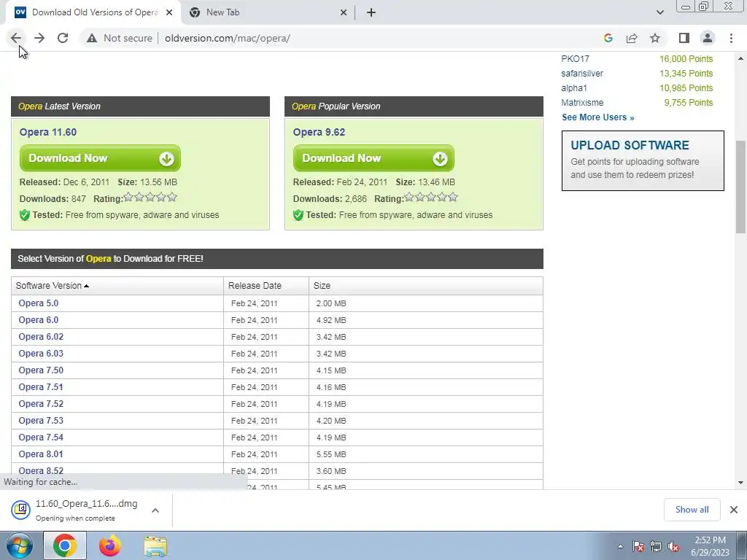Screen dimensions: 747x560
Task: View the Not secure site warning
Action: click(119, 38)
